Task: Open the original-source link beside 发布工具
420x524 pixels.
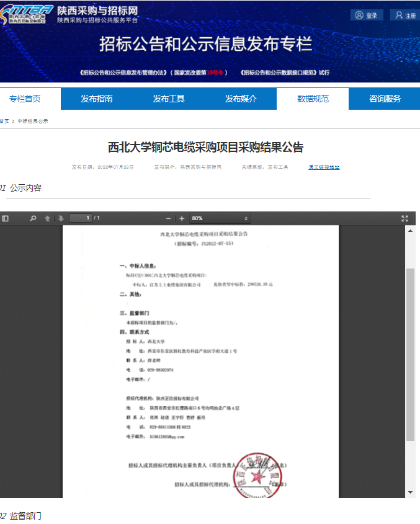Action: (324, 167)
